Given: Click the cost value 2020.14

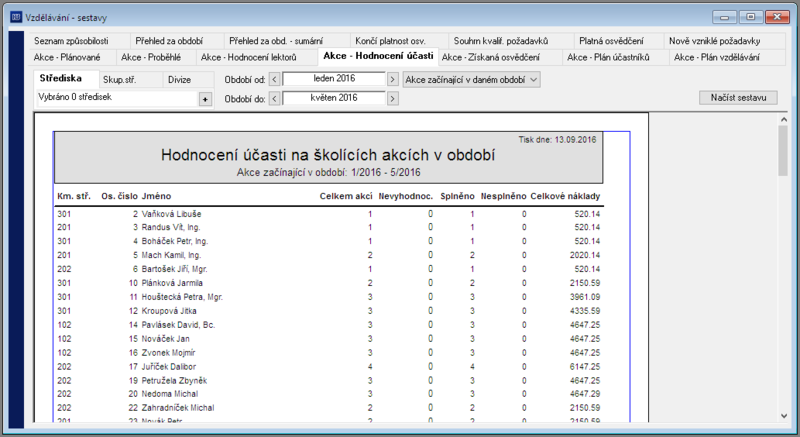Looking at the screenshot, I should (x=585, y=255).
